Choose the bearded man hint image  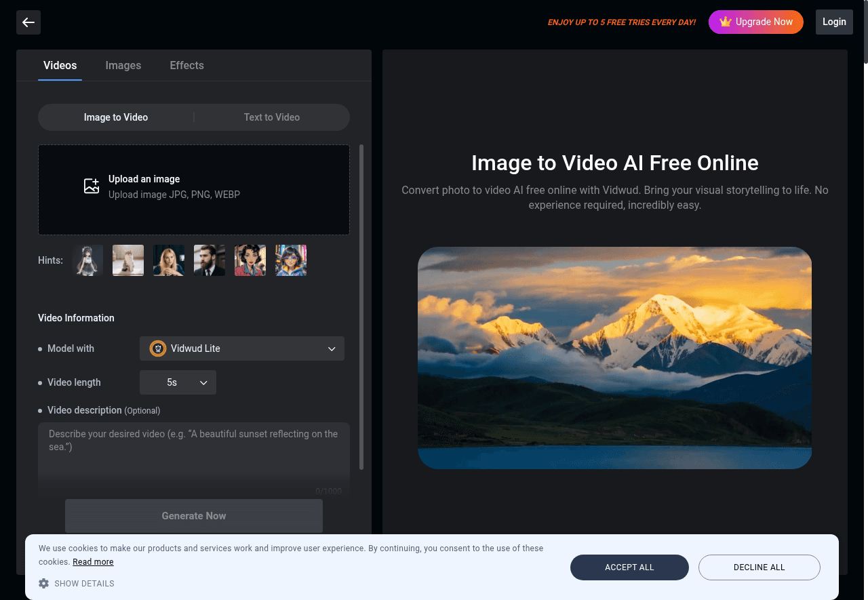(210, 260)
